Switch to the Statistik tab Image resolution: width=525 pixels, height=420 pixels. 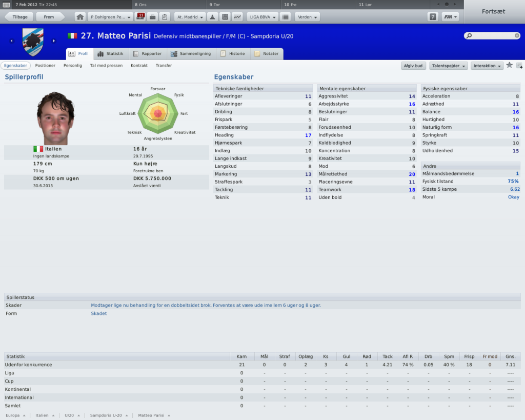[111, 53]
